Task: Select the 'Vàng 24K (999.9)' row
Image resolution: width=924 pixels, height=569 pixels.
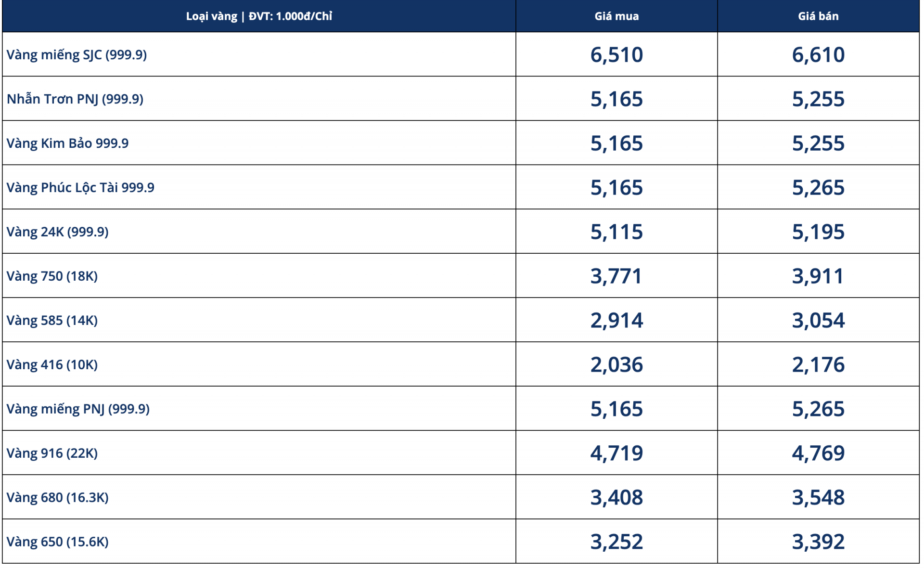Action: point(57,232)
